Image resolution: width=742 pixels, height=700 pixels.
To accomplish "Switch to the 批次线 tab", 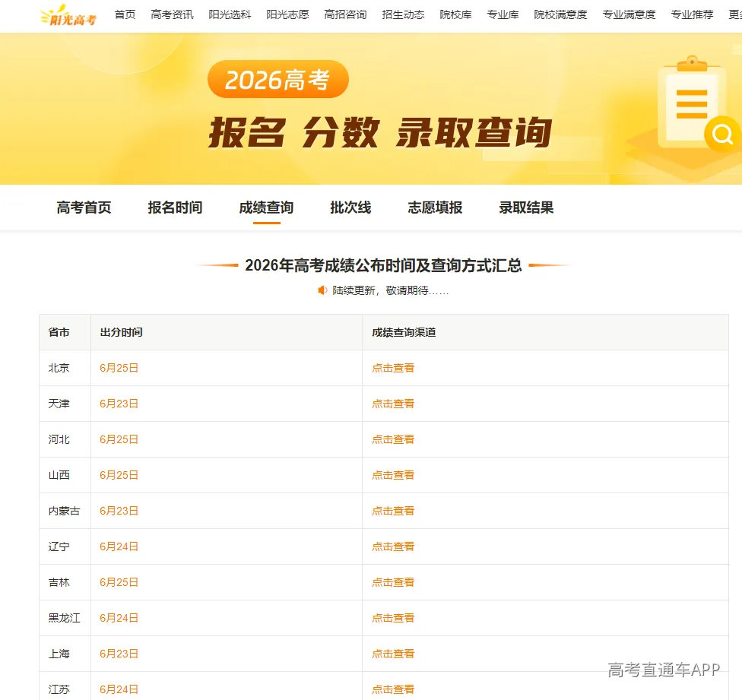I will click(350, 207).
